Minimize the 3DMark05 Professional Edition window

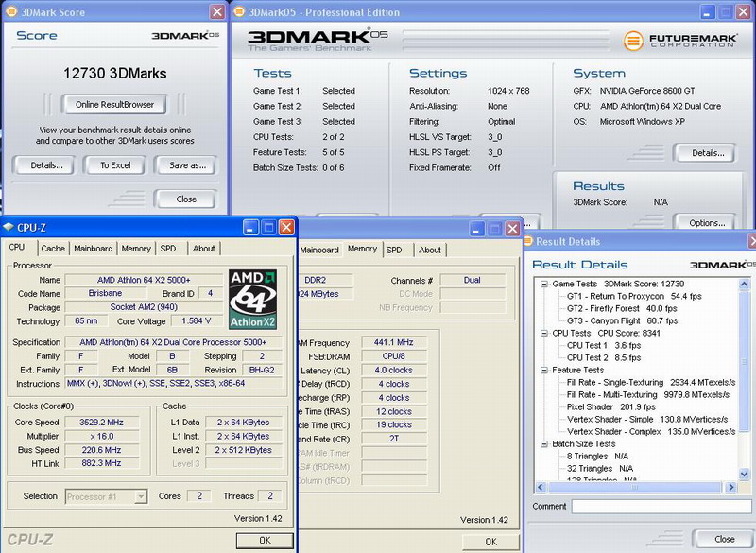point(707,12)
